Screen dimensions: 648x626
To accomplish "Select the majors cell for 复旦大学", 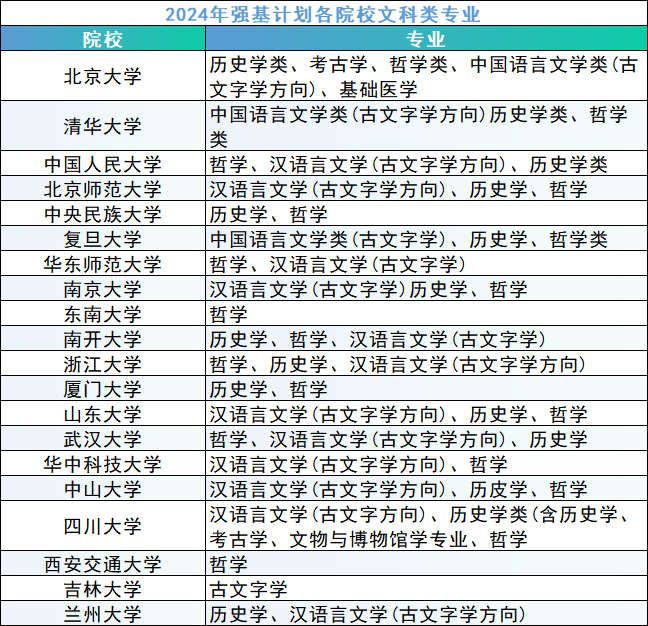I will click(x=426, y=238).
